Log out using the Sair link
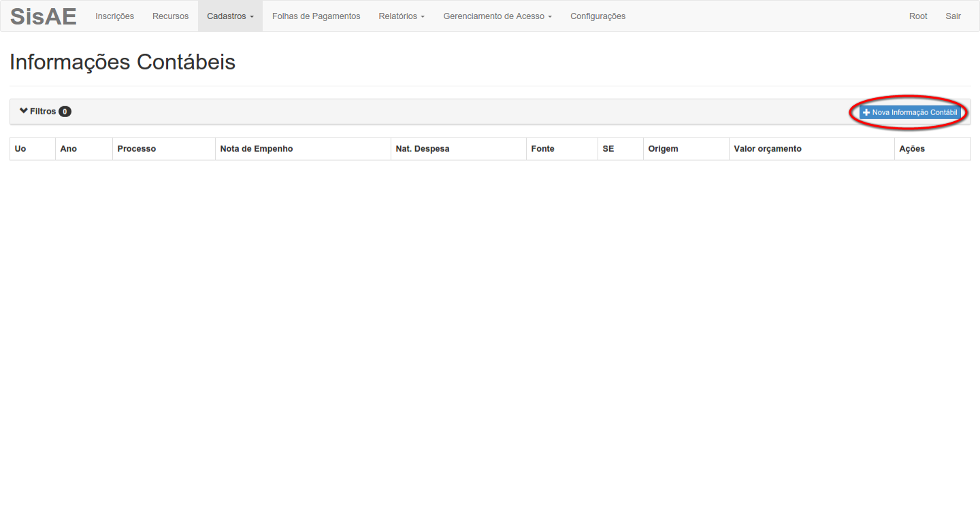This screenshot has height=505, width=980. pyautogui.click(x=953, y=16)
